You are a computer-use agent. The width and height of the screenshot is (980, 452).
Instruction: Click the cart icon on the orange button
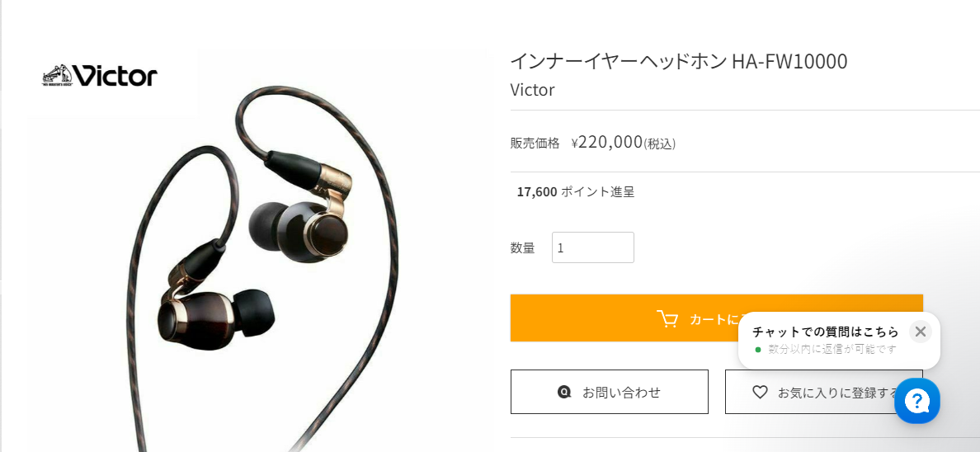tap(667, 319)
